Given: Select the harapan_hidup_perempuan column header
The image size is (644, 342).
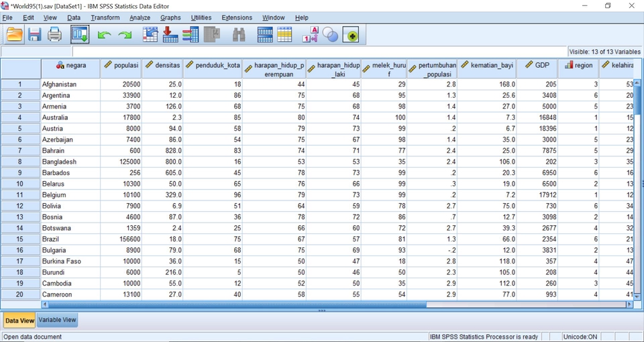Looking at the screenshot, I should click(274, 68).
